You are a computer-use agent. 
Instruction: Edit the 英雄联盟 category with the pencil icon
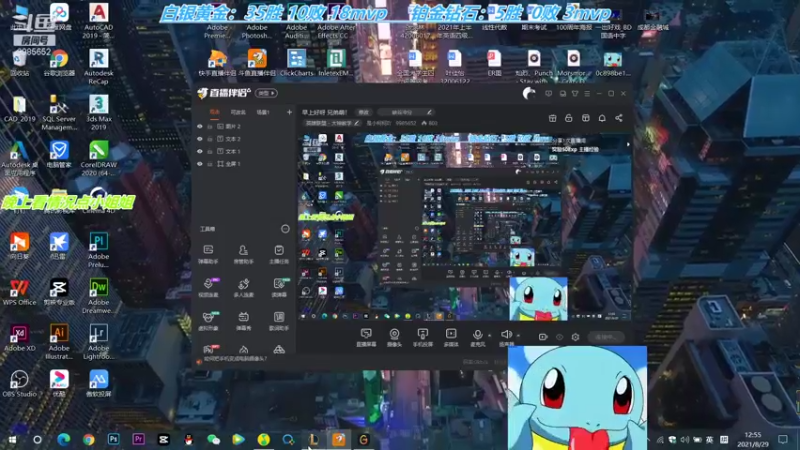357,123
